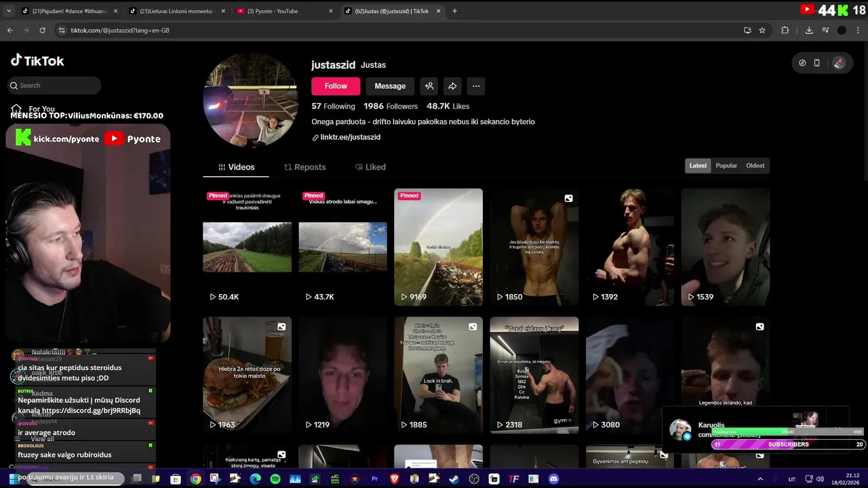Click the LIT keyboard language indicator
This screenshot has width=868, height=488.
791,479
